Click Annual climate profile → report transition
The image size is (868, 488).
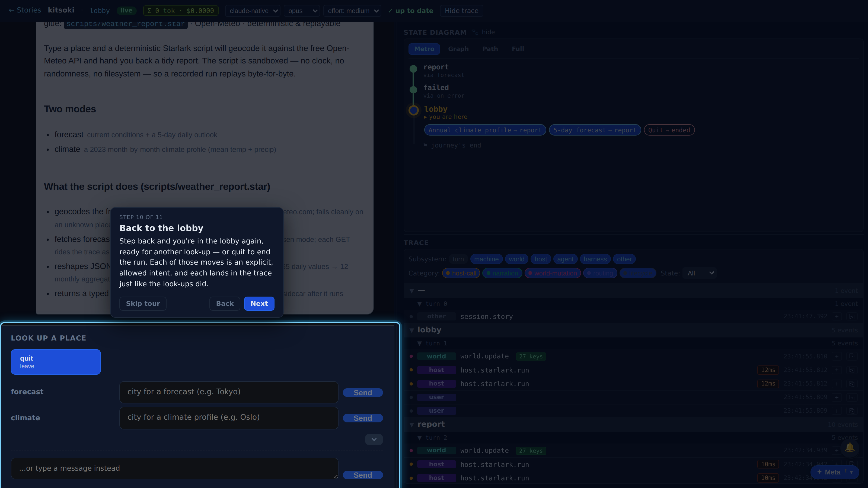click(485, 130)
